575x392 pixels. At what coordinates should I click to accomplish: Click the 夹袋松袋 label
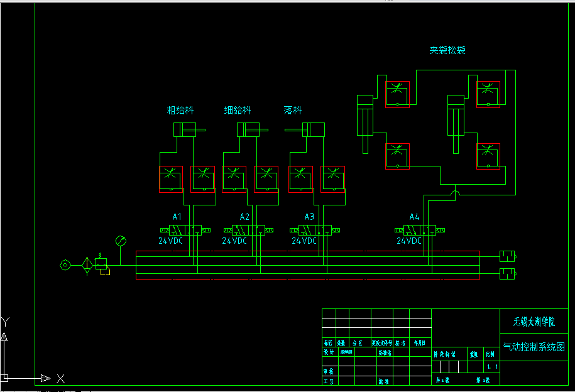[x=447, y=50]
